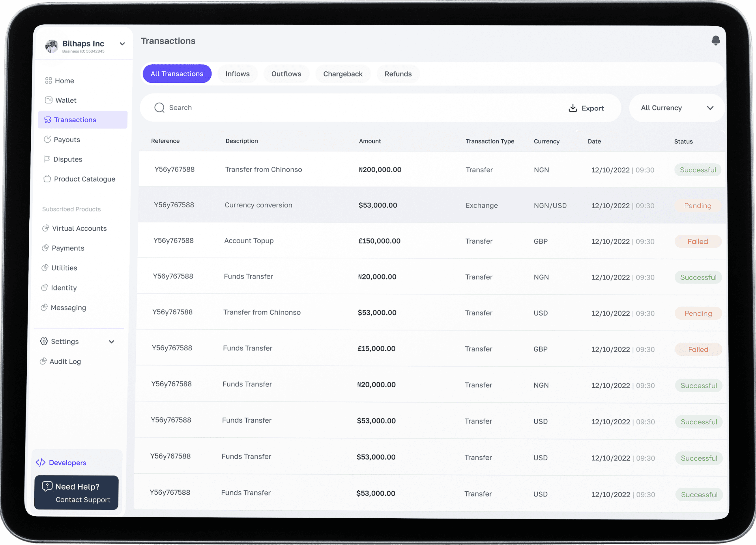Switch to the Inflows tab
This screenshot has height=545, width=756.
pos(237,74)
